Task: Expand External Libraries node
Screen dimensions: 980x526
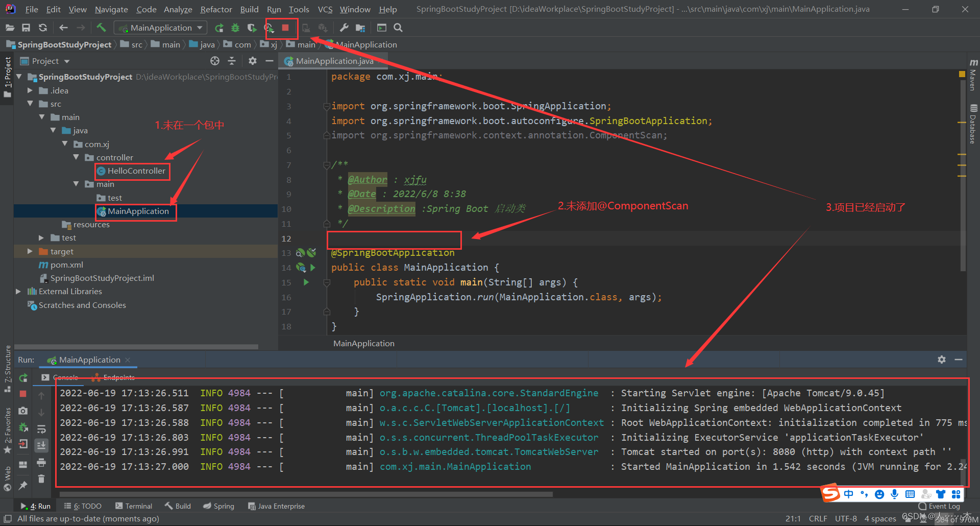Action: point(18,291)
